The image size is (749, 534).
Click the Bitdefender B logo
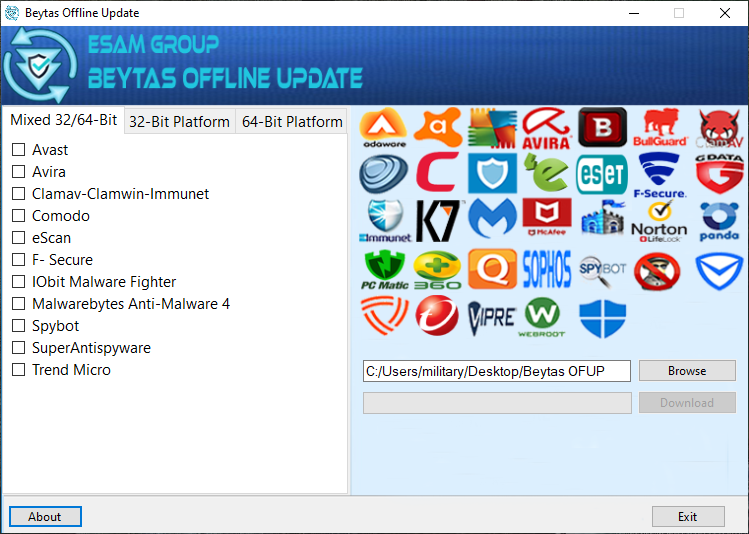[x=602, y=127]
